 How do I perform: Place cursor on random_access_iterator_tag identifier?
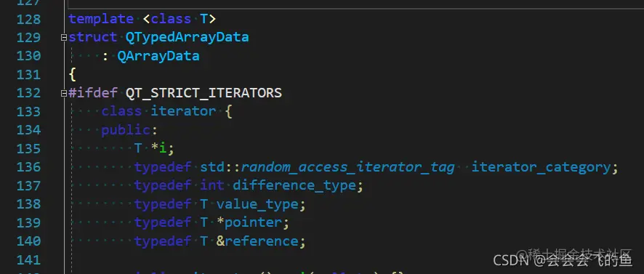(x=348, y=167)
